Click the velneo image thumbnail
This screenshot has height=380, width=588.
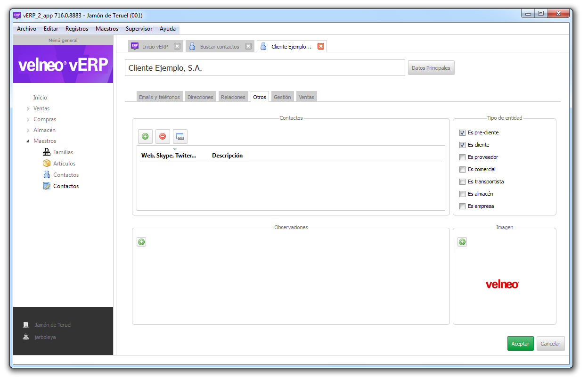(x=502, y=284)
